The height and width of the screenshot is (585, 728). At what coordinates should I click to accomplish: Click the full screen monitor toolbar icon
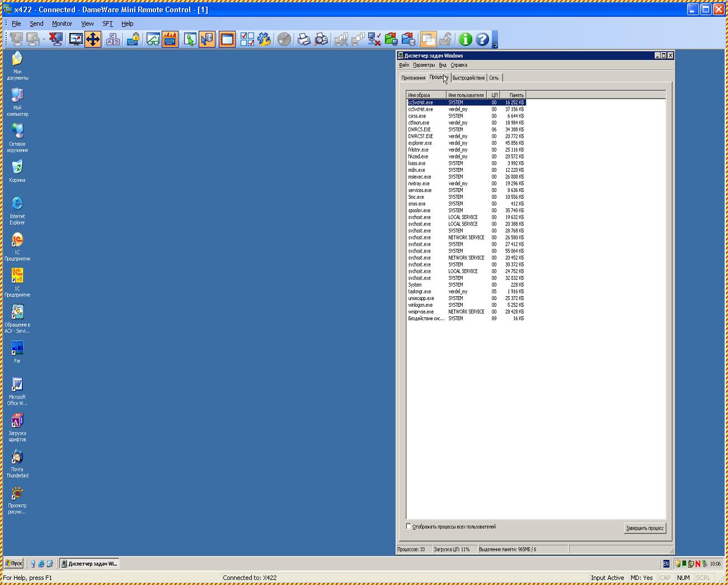(x=76, y=39)
